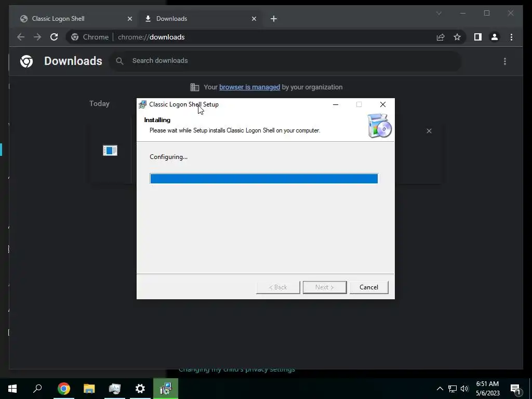532x399 pixels.
Task: Click the search magnifier icon in Downloads
Action: click(x=119, y=61)
